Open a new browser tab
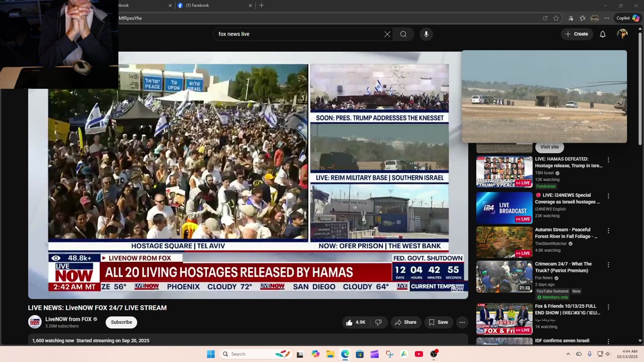Screen dimensions: 644x362 (261, 6)
